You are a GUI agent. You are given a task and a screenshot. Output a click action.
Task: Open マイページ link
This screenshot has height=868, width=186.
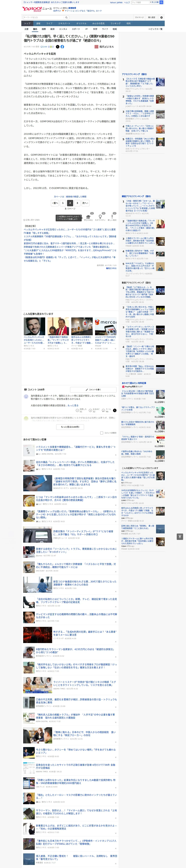pyautogui.click(x=139, y=18)
